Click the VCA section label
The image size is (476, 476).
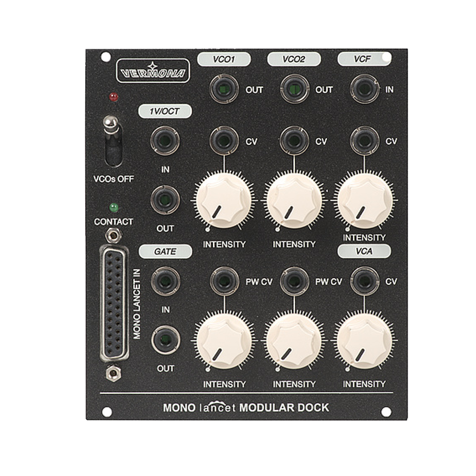(364, 251)
